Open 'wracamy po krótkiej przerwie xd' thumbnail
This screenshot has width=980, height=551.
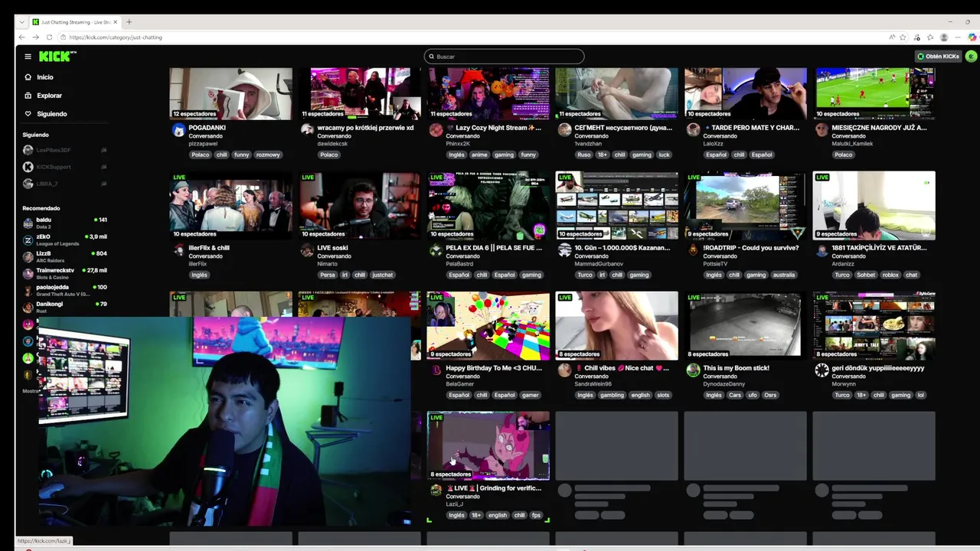point(359,93)
